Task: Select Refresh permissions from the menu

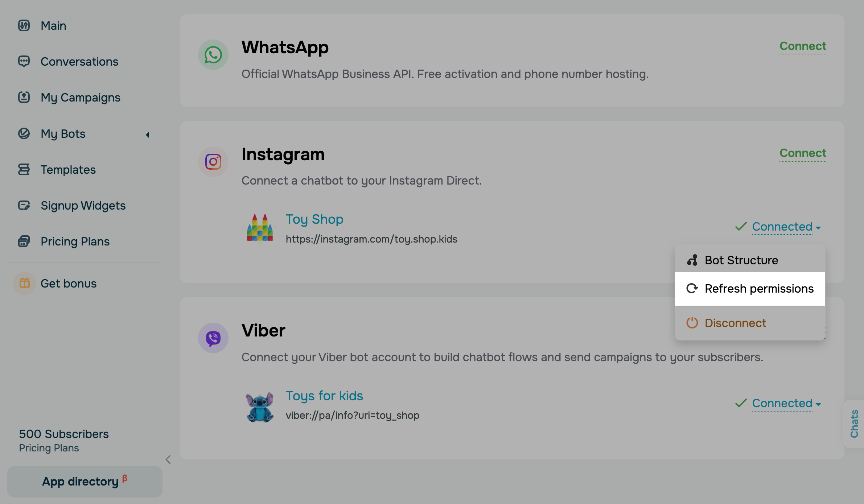Action: tap(750, 289)
